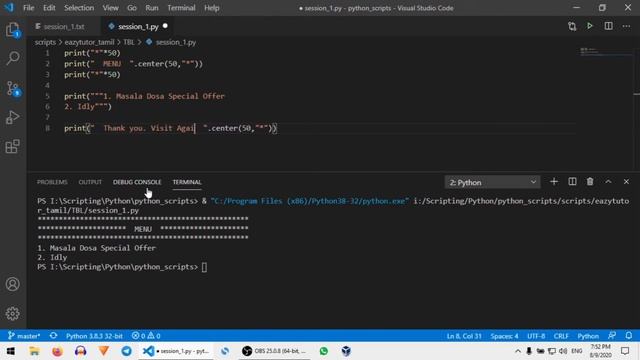
Task: Select the session_1.py editor tab
Action: point(138,27)
